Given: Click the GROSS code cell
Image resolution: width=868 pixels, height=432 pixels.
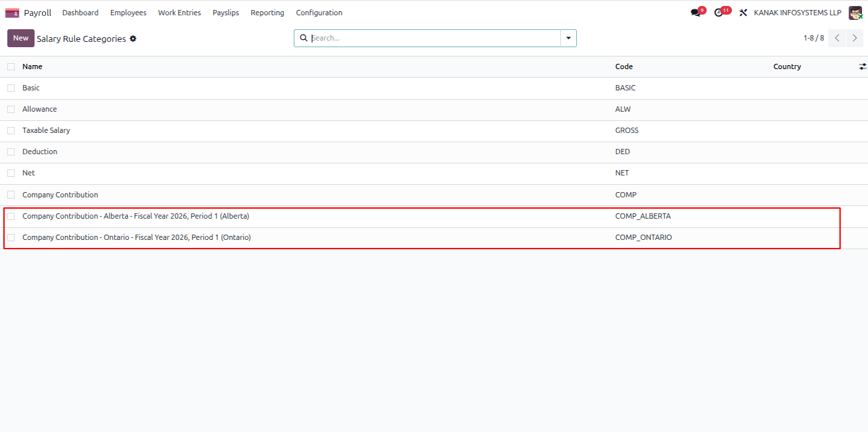Looking at the screenshot, I should pos(627,130).
